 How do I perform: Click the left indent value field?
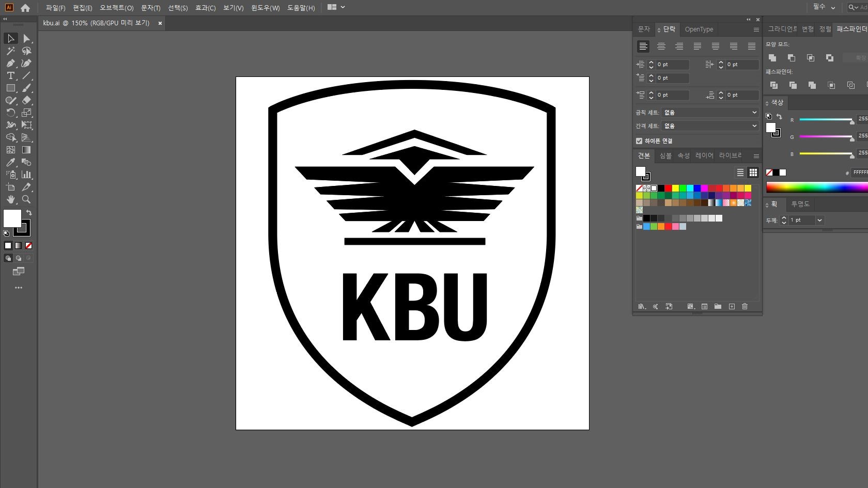pos(672,65)
